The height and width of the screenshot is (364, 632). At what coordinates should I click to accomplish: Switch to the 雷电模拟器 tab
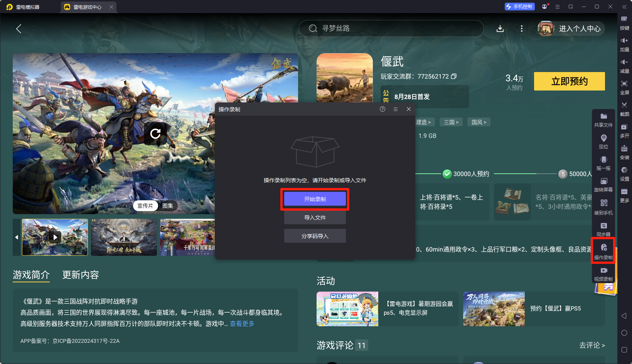click(x=23, y=7)
